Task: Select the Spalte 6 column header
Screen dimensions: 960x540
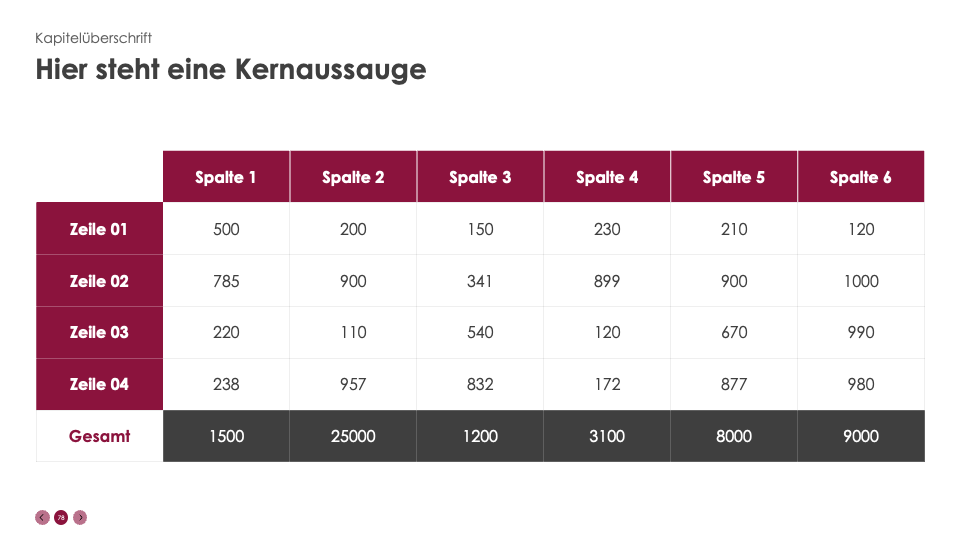Action: pyautogui.click(x=861, y=177)
